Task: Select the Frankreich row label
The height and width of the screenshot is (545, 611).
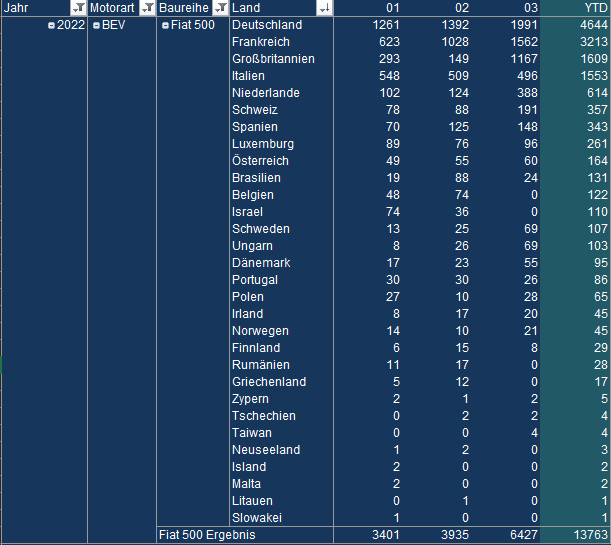Action: click(262, 42)
